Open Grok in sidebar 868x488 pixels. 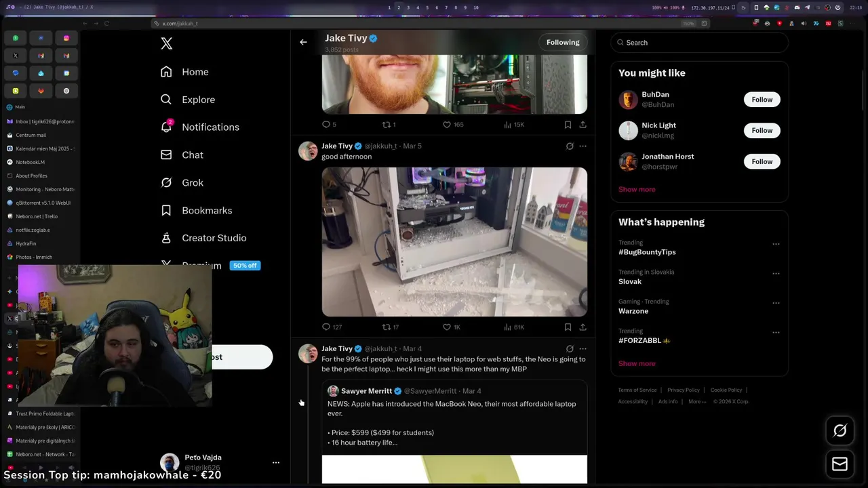tap(182, 183)
